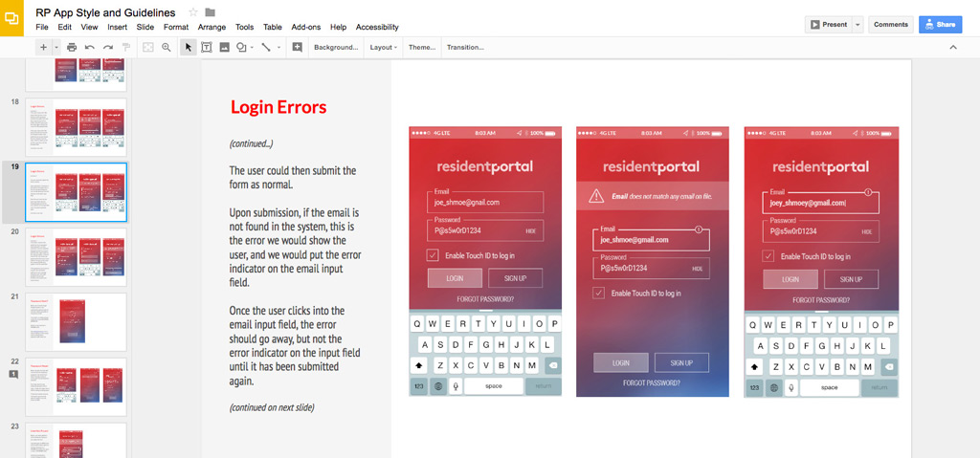Click the warning triangle in middle mockup

[x=595, y=196]
